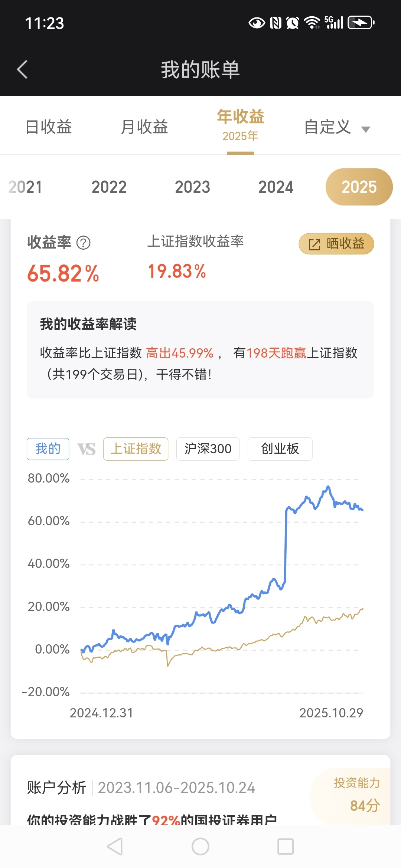Tap the 晒收益 share button
Screen dimensions: 401x868
click(x=336, y=244)
